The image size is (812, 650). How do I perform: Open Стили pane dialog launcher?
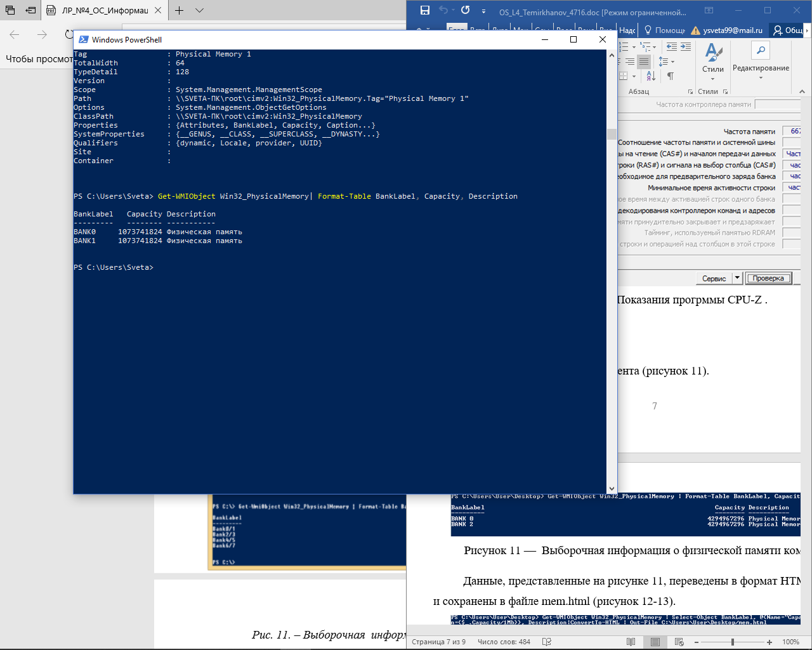(725, 91)
